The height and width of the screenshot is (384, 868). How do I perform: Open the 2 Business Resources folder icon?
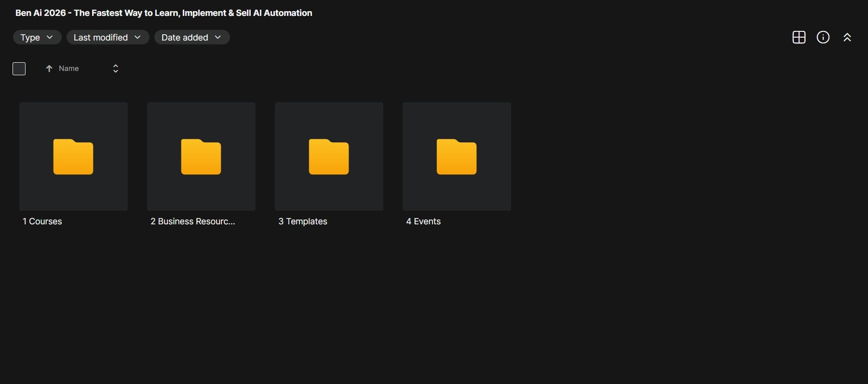coord(201,156)
